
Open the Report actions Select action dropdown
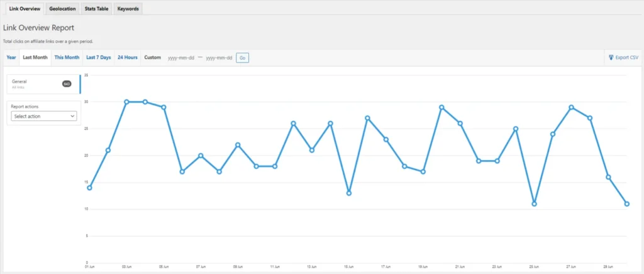(x=44, y=117)
